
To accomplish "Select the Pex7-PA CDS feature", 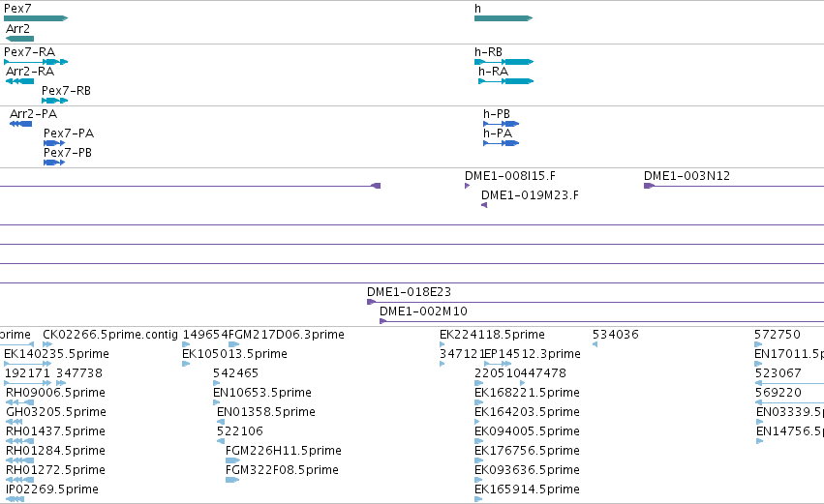I will click(54, 143).
